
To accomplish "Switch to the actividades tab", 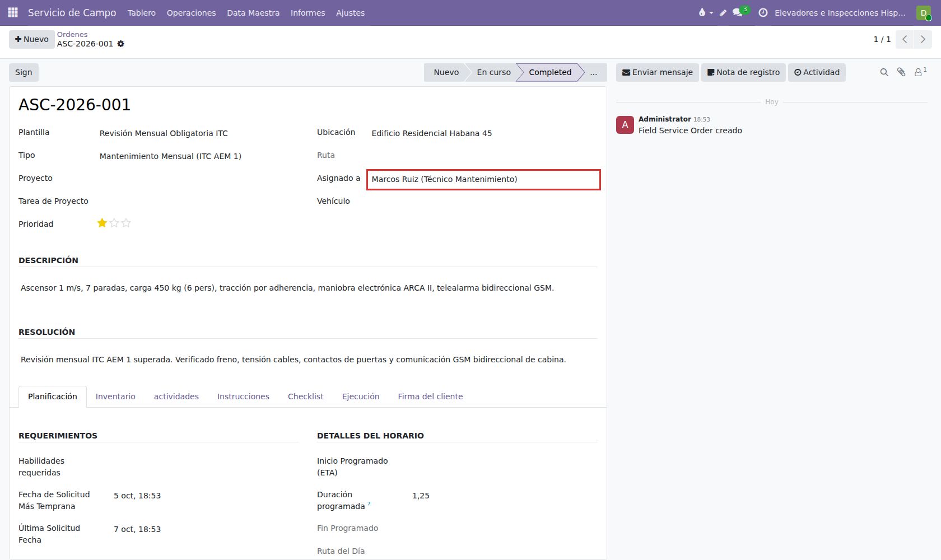I will coord(176,396).
